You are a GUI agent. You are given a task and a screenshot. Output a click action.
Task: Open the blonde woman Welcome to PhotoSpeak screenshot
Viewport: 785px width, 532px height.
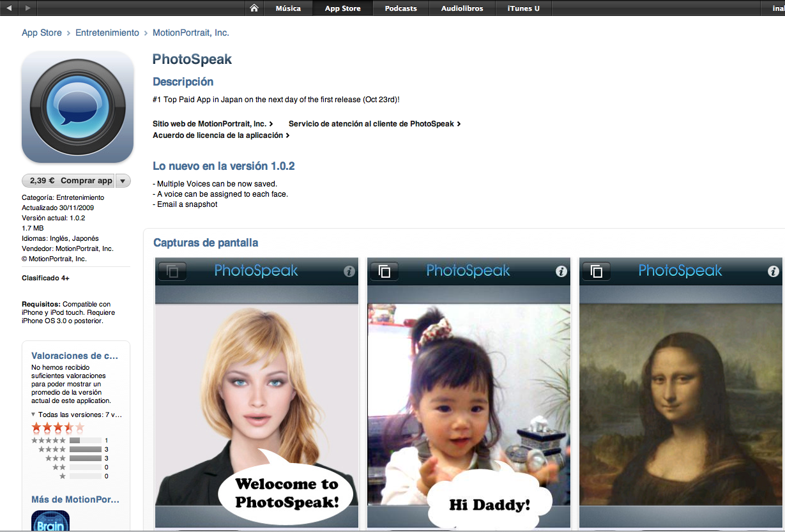point(257,392)
